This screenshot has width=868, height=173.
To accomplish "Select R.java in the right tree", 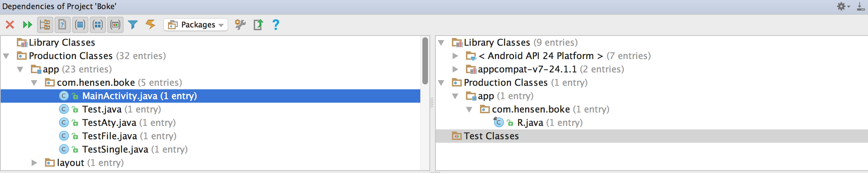I will pyautogui.click(x=530, y=123).
